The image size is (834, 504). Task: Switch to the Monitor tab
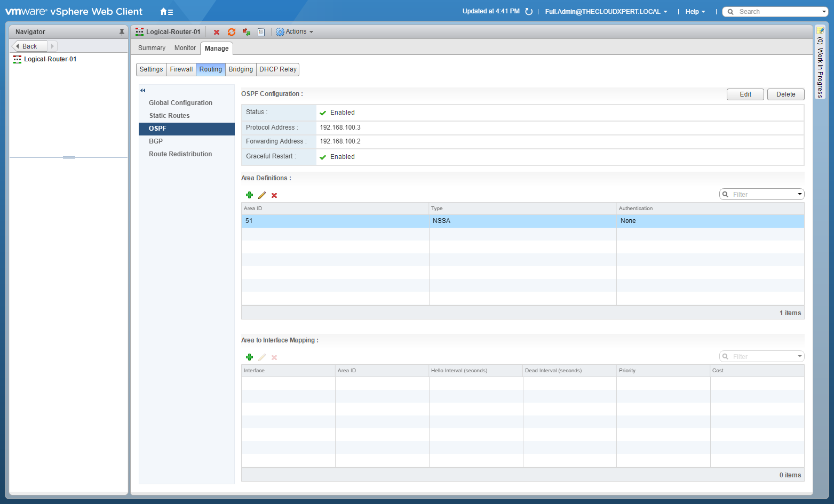click(185, 48)
